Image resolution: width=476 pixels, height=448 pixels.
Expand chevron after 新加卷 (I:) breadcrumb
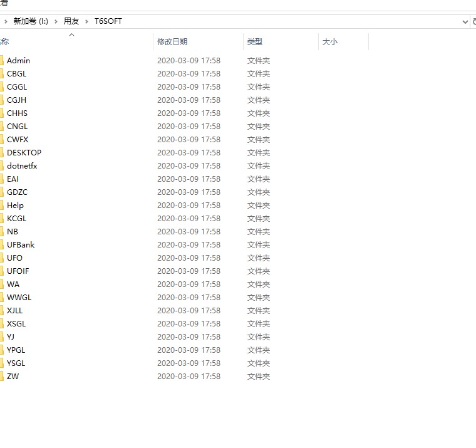(x=56, y=21)
